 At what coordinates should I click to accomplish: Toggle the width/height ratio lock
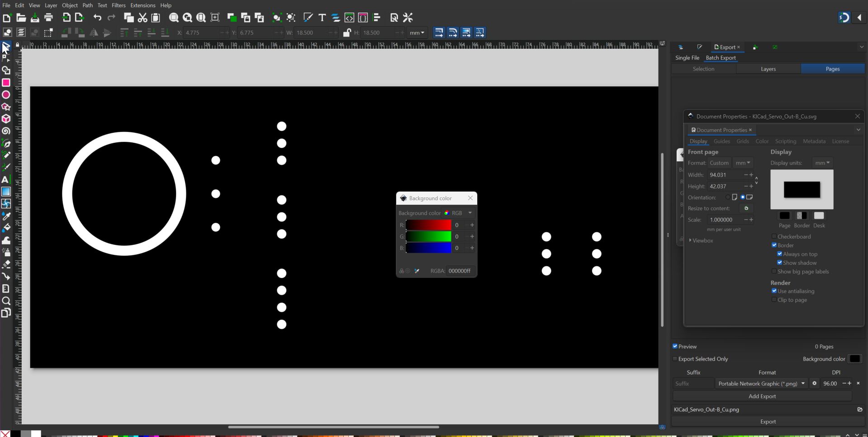click(x=347, y=33)
